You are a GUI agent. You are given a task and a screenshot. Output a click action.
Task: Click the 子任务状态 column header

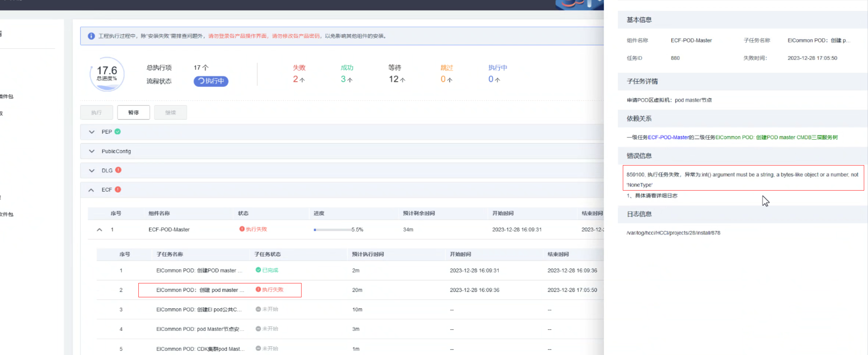click(267, 254)
